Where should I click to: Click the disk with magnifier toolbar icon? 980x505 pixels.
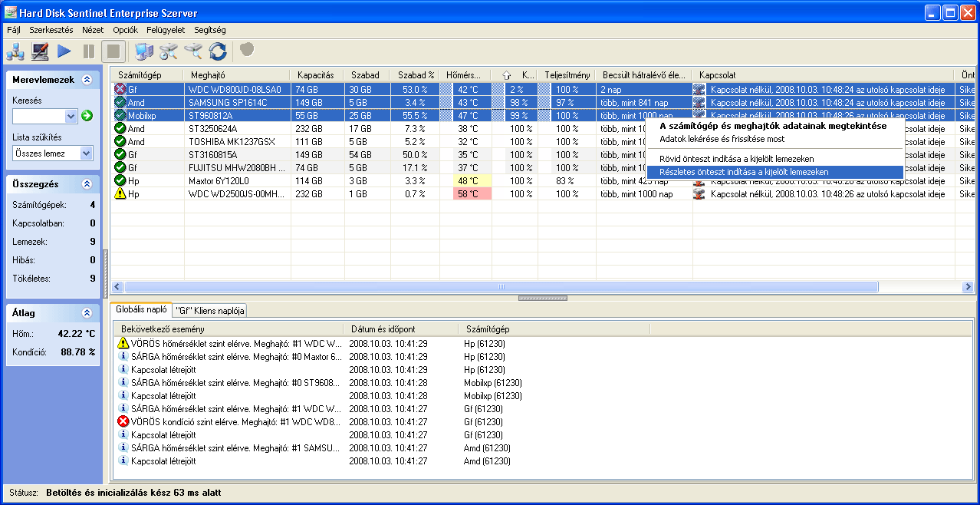click(193, 51)
